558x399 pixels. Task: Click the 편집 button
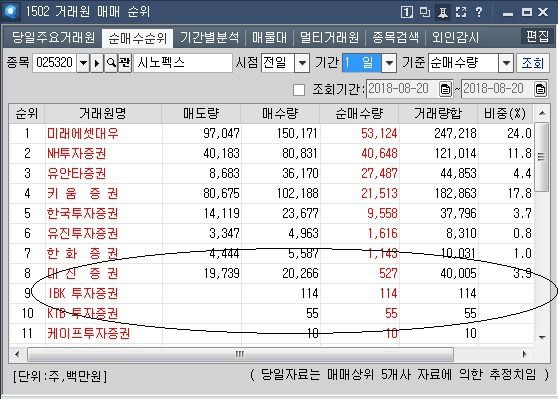coord(537,36)
